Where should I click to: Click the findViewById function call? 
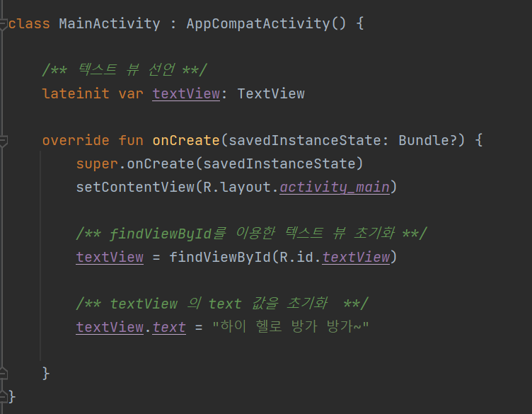220,257
